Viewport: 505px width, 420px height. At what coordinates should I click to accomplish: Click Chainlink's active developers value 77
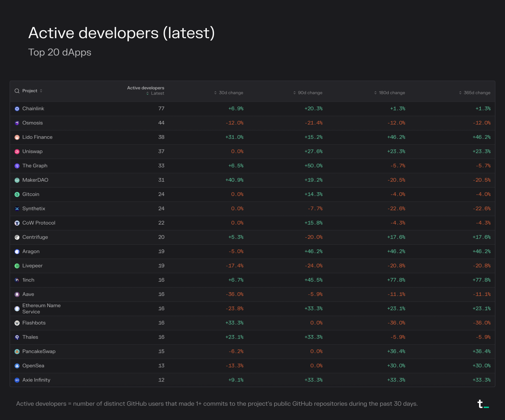click(x=161, y=109)
